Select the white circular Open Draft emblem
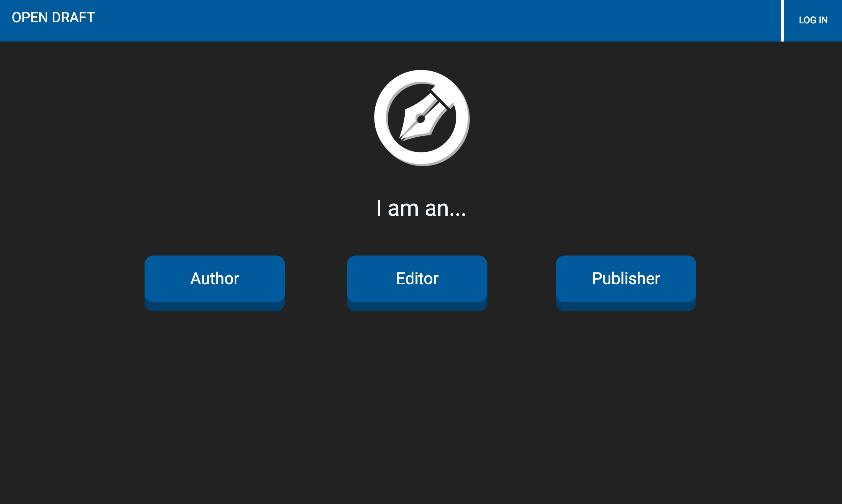842x504 pixels. point(422,118)
